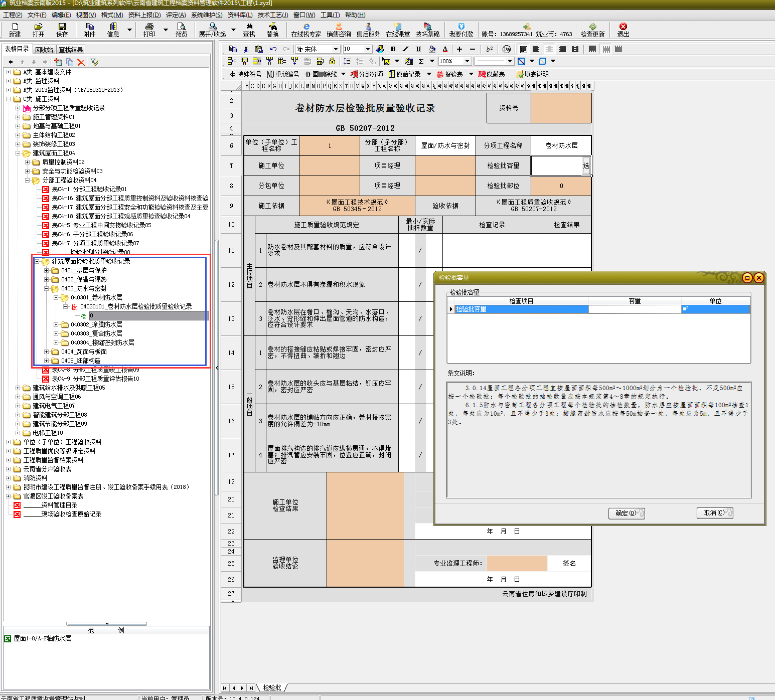Open the 打印 print icon
Viewport: 775px width, 700px height.
[x=149, y=30]
